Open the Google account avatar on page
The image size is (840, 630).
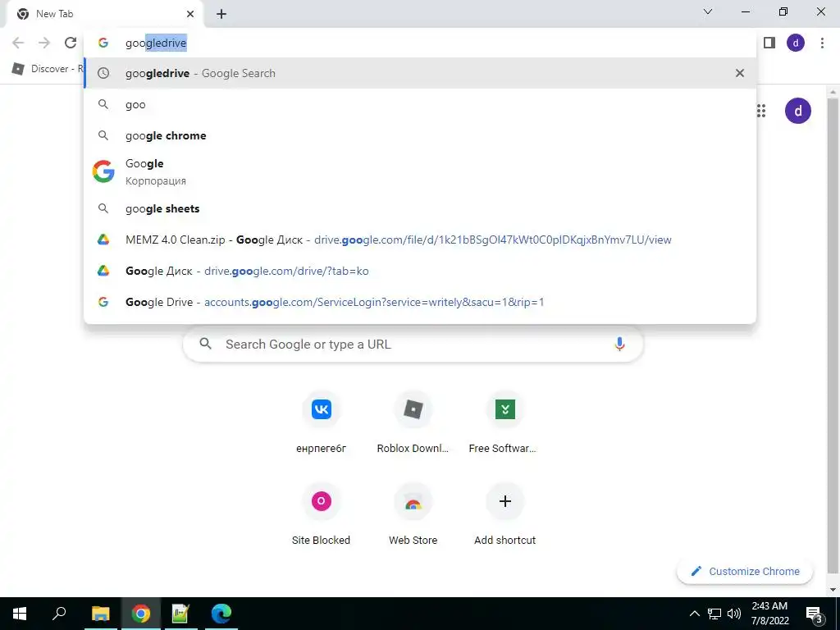(x=797, y=111)
